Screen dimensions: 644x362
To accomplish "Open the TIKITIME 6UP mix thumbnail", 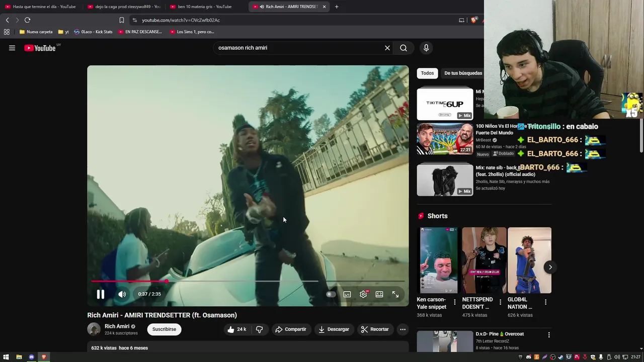I will tap(445, 104).
